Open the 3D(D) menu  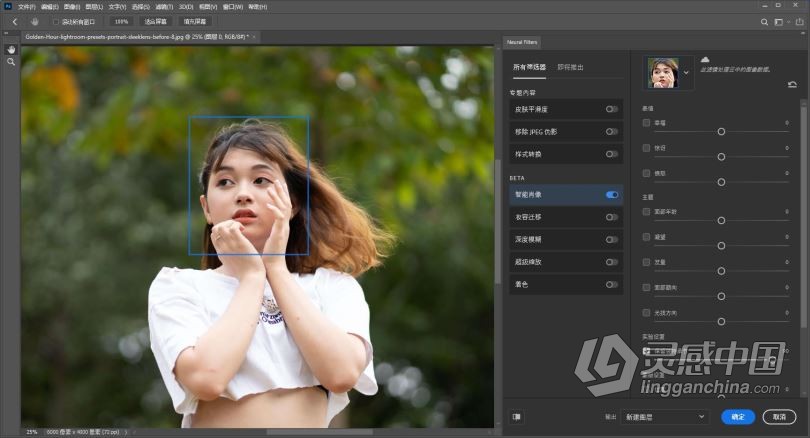186,7
